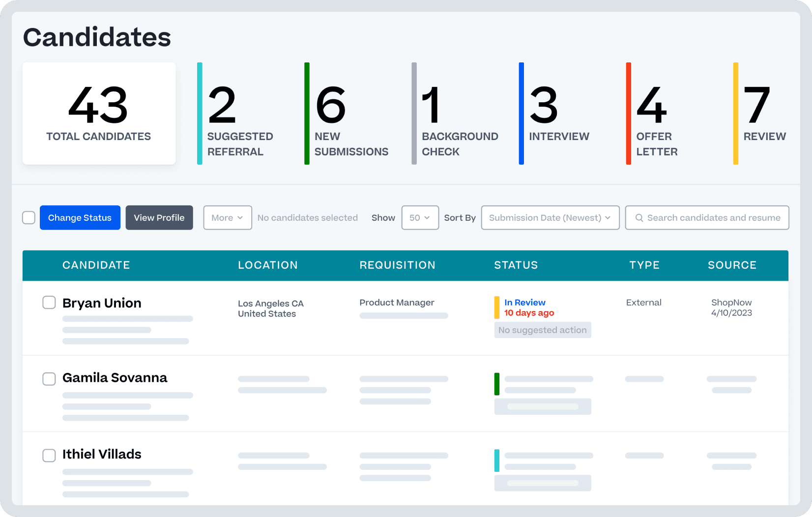Select the Suggested Referral metric tile
This screenshot has height=517, width=812.
pos(236,114)
